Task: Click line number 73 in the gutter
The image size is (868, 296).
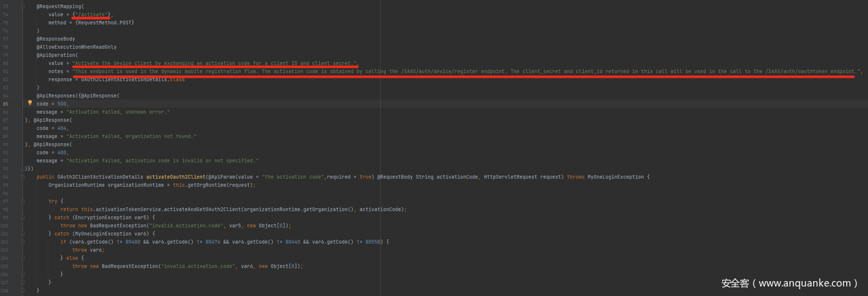Action: (6, 6)
